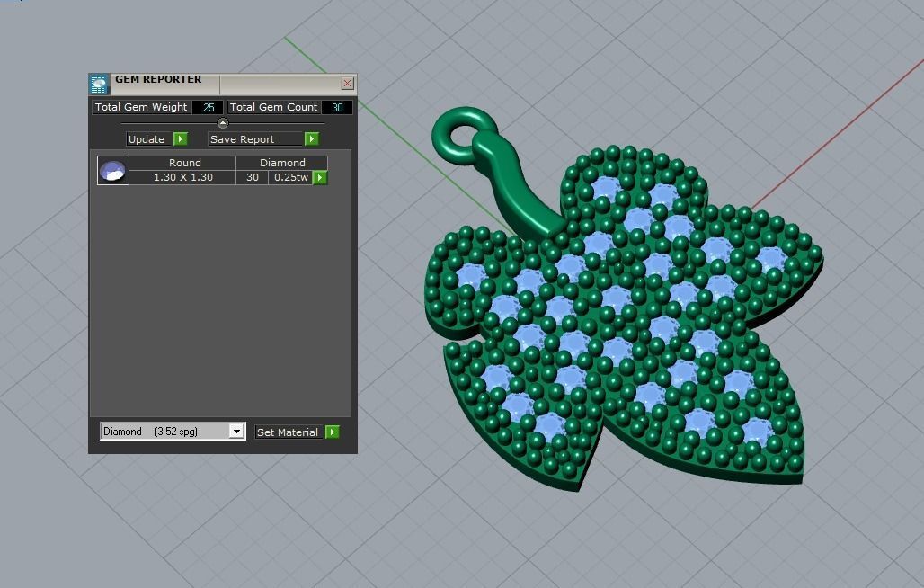Select the round gem thumbnail
The height and width of the screenshot is (588, 924).
(x=113, y=170)
